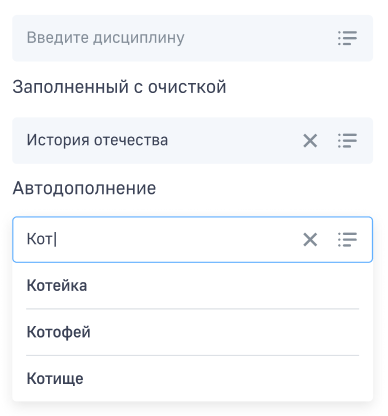Pick 'Котище' in the dropdown list
Image resolution: width=388 pixels, height=416 pixels.
192,378
